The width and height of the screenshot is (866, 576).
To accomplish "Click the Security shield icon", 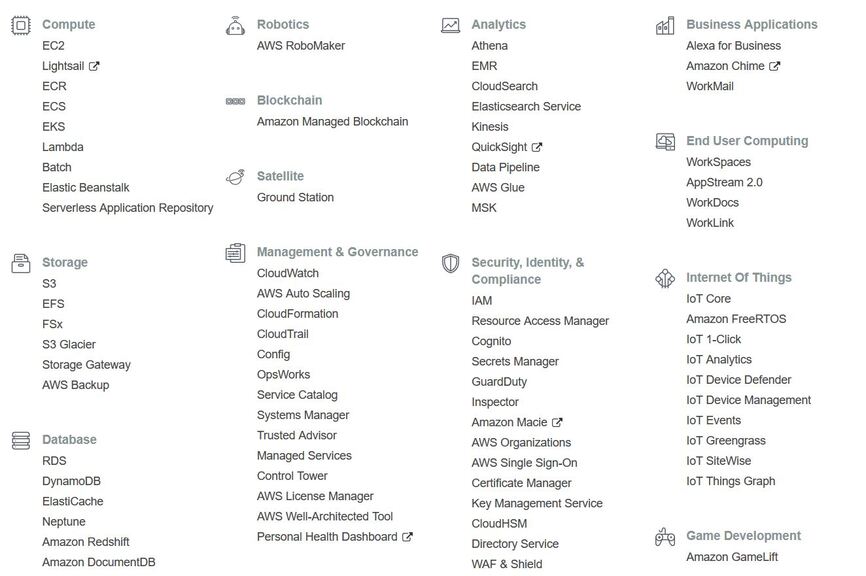I will click(450, 263).
